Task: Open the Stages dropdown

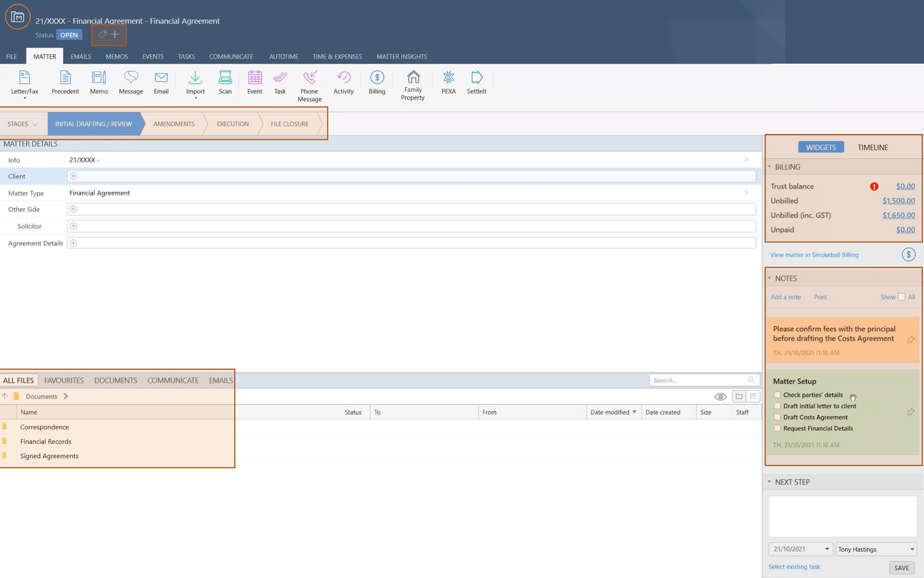Action: coord(23,124)
